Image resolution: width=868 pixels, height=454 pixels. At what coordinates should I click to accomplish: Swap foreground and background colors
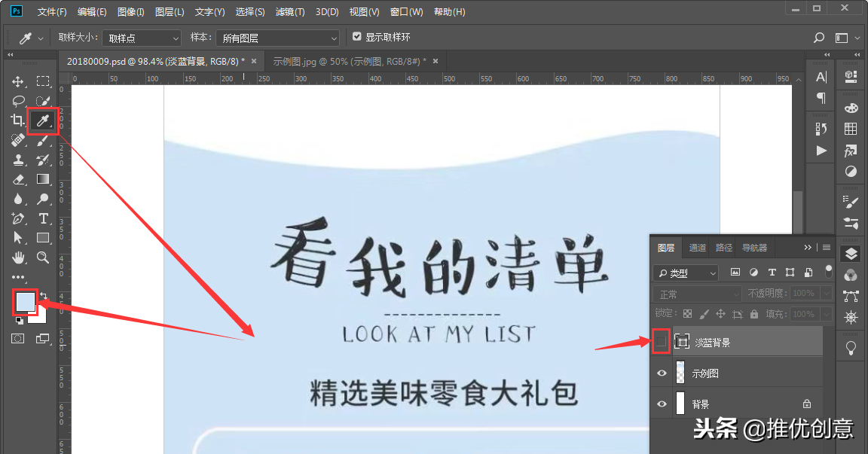pos(43,297)
